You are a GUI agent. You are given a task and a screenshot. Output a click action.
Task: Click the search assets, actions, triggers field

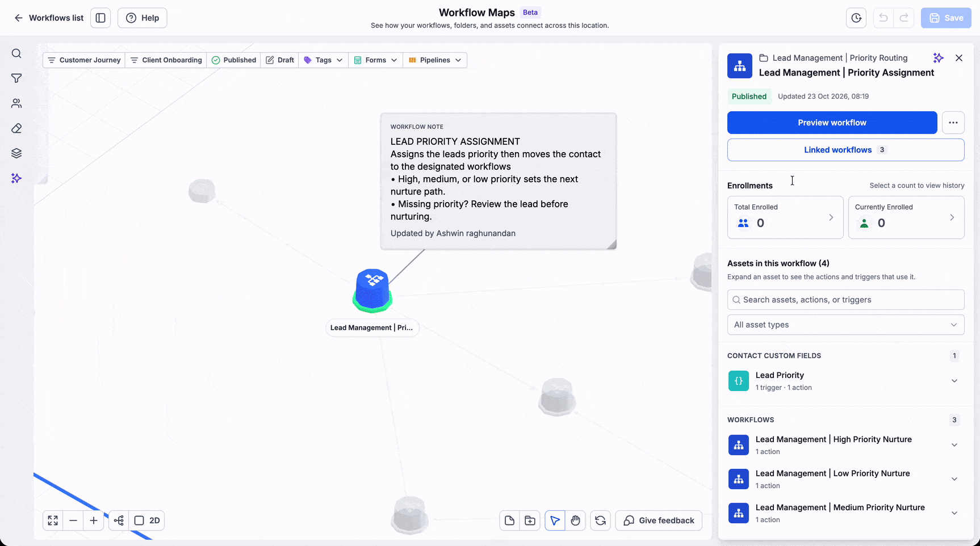846,300
